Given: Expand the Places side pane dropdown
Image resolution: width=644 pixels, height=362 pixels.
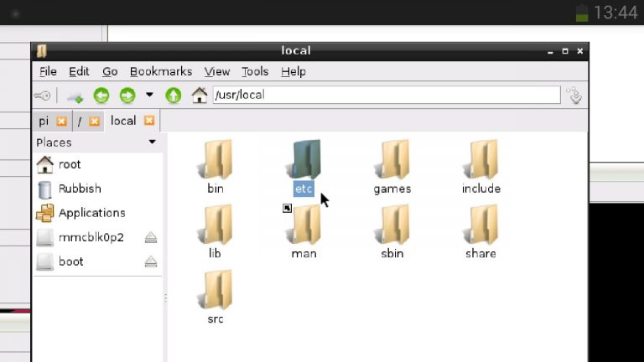Looking at the screenshot, I should click(153, 142).
